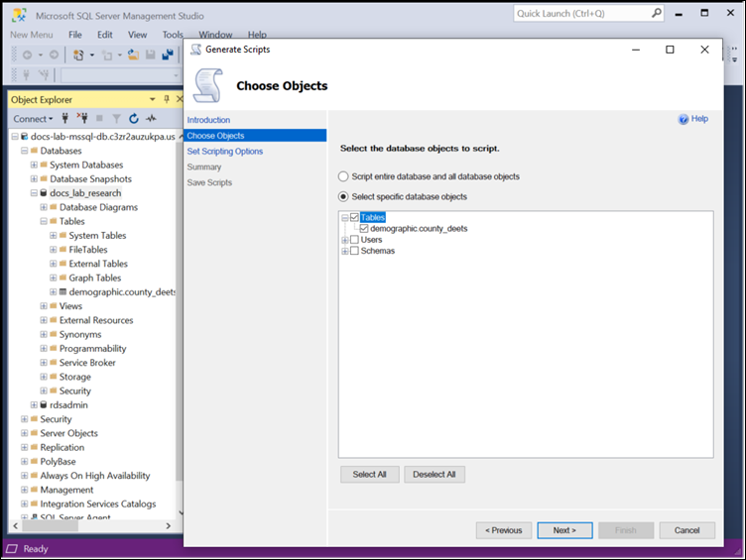Click the Filter funnel icon in Object Explorer
This screenshot has height=560, width=746.
pos(115,119)
